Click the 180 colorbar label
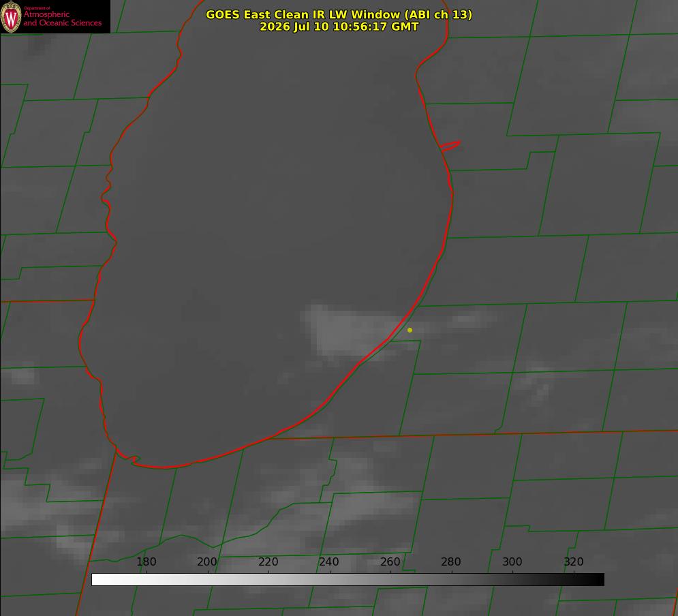 pyautogui.click(x=146, y=561)
